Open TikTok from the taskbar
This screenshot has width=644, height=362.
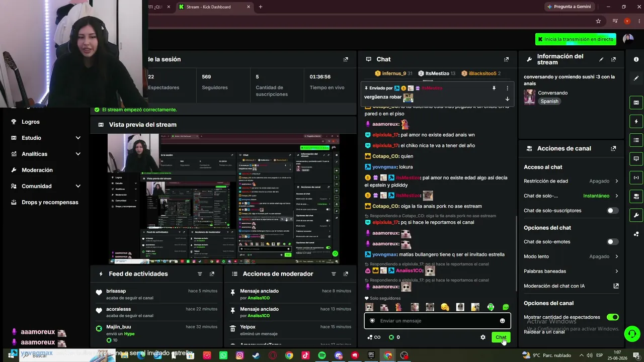point(305,355)
